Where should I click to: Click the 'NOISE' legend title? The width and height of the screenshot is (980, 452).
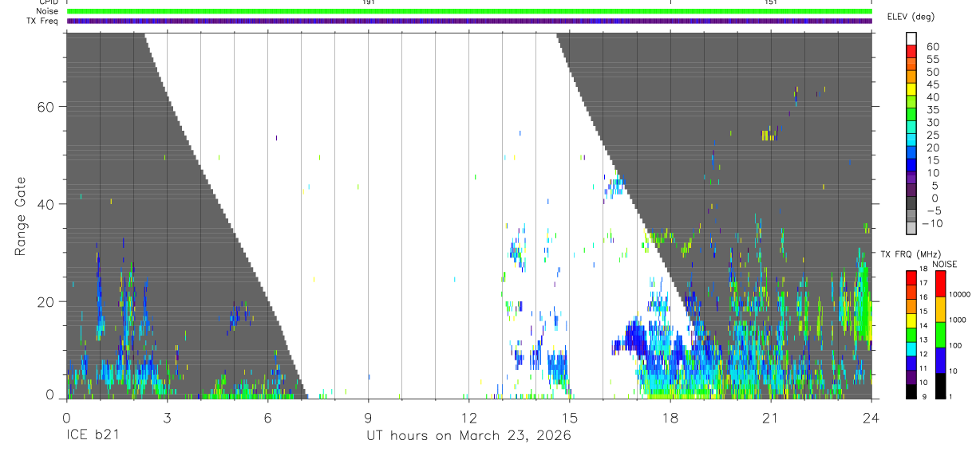[943, 264]
